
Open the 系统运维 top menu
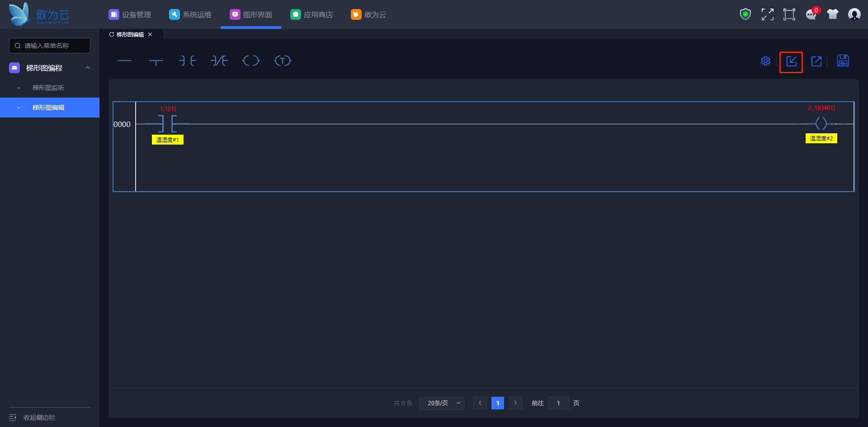coord(190,14)
